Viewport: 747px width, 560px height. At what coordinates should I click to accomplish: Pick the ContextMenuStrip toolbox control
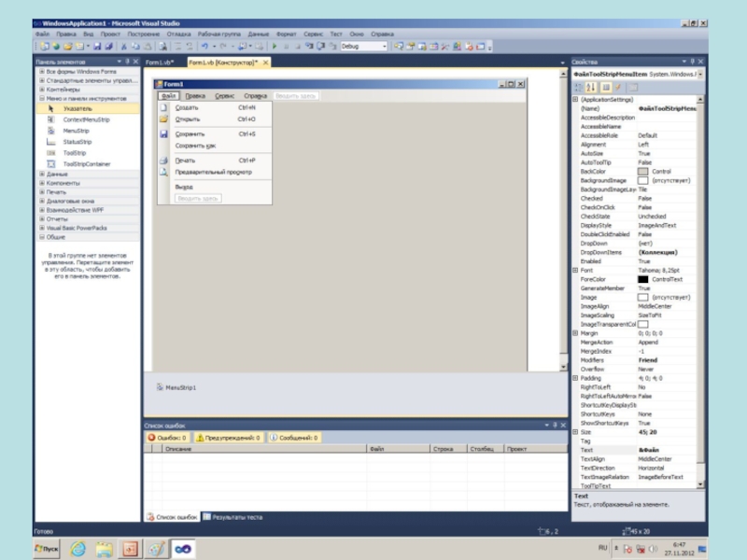(86, 120)
